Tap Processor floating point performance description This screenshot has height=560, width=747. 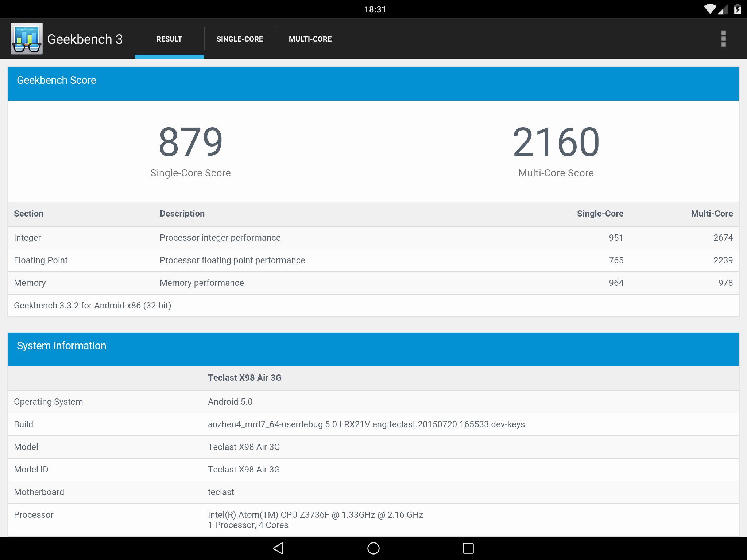[232, 260]
